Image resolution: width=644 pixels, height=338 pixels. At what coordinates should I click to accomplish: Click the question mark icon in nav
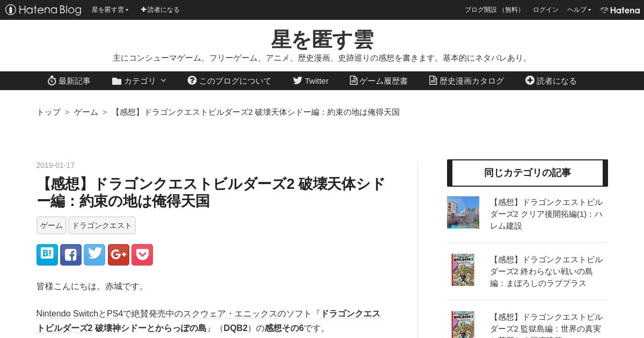[x=192, y=80]
